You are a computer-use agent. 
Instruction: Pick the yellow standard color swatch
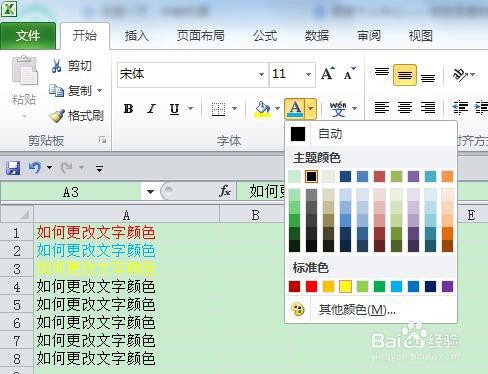pyautogui.click(x=345, y=286)
